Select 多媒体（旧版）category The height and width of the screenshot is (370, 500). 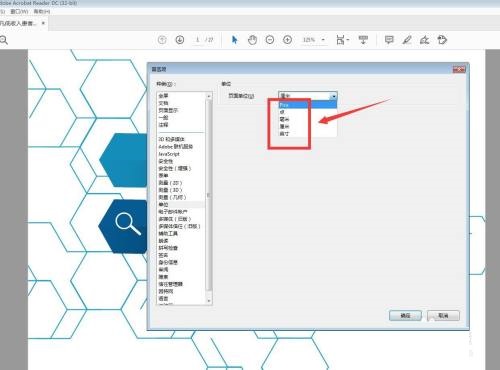click(175, 219)
